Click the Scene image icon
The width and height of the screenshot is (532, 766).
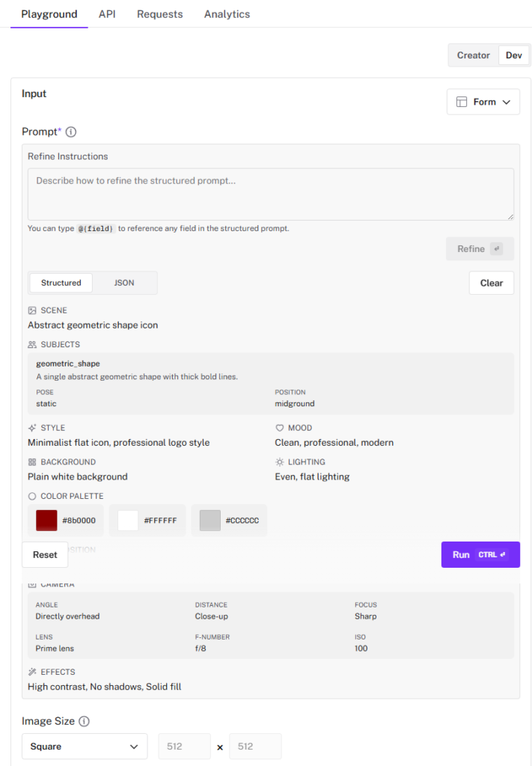(x=32, y=310)
